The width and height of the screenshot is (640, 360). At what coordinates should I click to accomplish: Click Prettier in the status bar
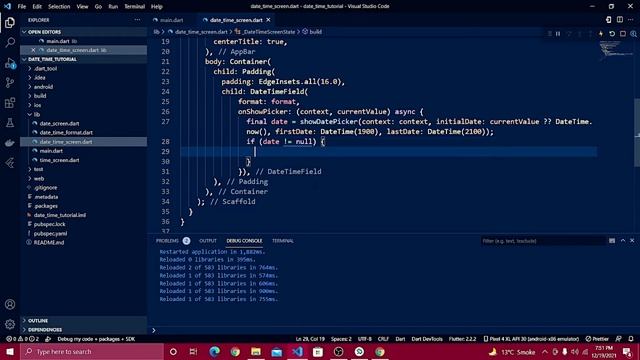(x=597, y=339)
